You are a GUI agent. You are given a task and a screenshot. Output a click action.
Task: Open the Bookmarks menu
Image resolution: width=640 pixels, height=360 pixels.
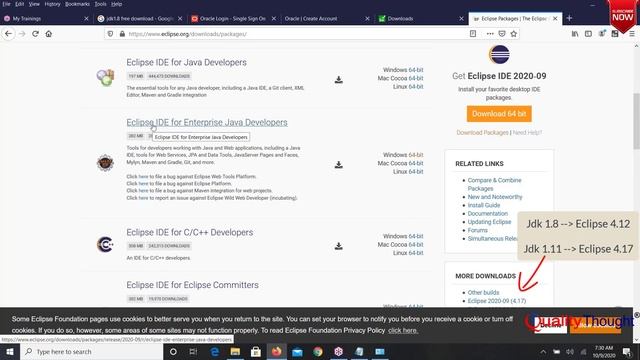pyautogui.click(x=77, y=4)
